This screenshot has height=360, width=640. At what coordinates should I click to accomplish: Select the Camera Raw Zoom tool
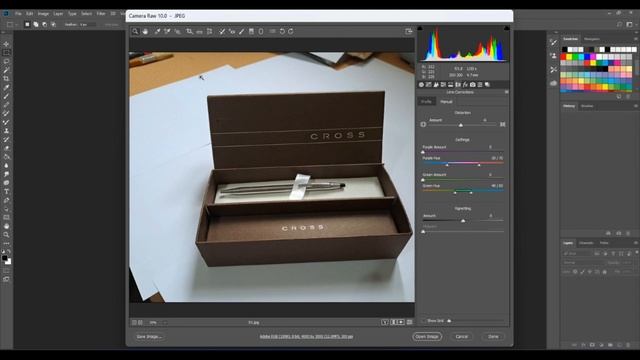135,31
